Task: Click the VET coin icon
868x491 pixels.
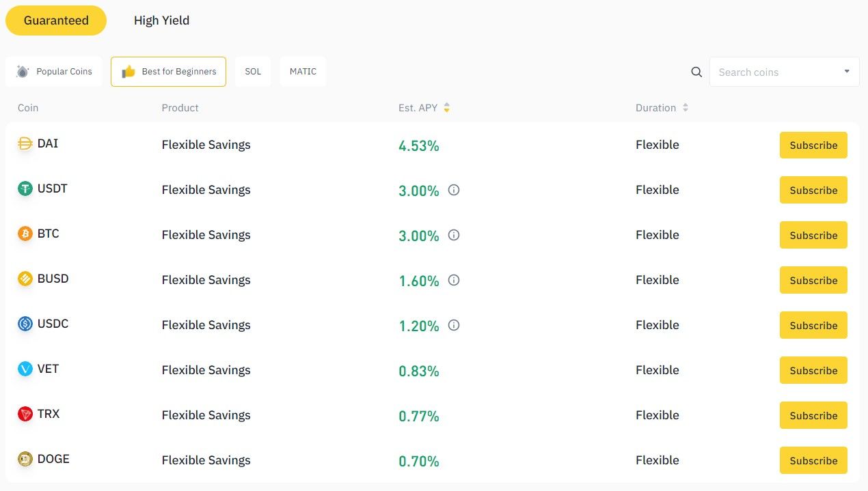Action: coord(25,369)
